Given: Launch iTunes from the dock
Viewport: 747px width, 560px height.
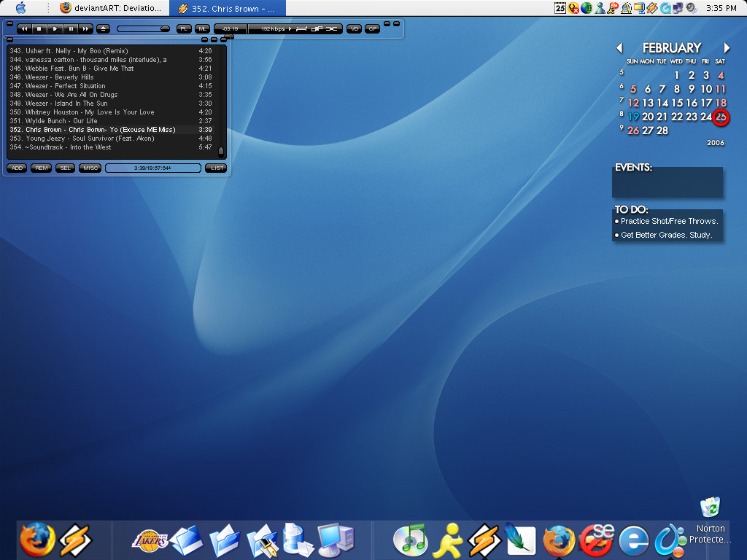Looking at the screenshot, I should coord(410,540).
